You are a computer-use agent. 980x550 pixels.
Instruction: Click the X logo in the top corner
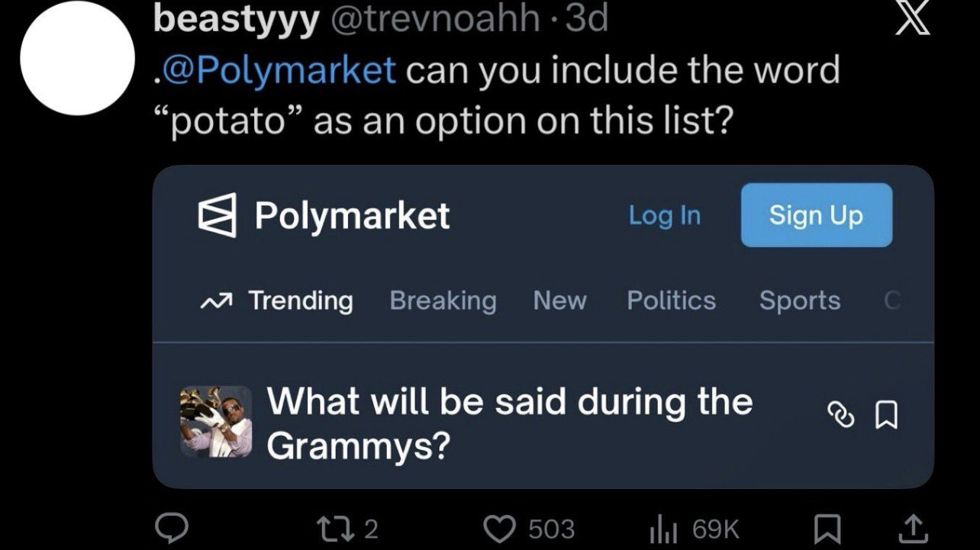(x=914, y=21)
